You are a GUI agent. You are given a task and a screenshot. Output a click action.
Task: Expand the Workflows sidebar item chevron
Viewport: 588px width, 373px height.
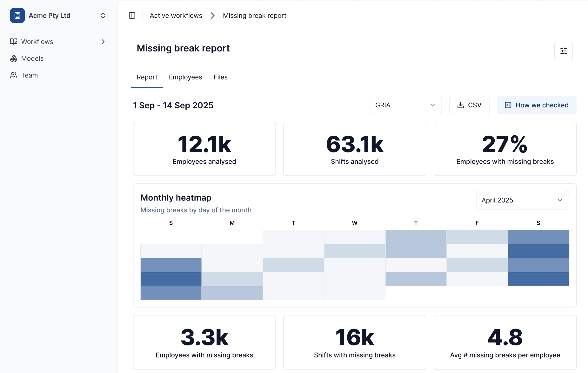(x=103, y=41)
